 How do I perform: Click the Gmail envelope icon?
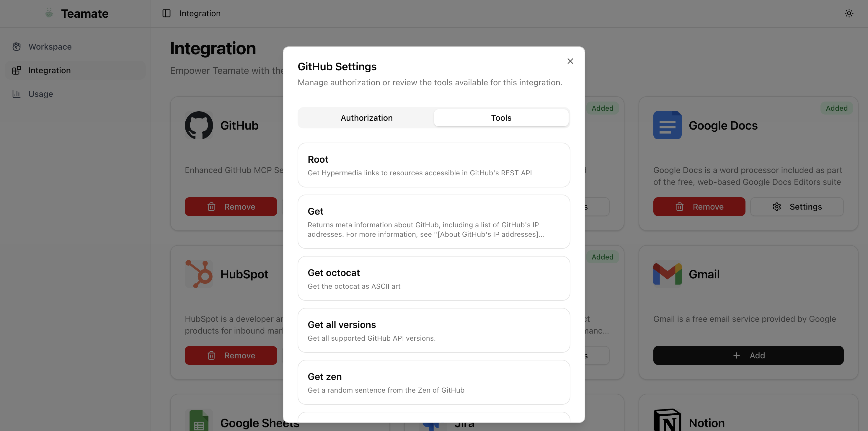[x=667, y=274]
